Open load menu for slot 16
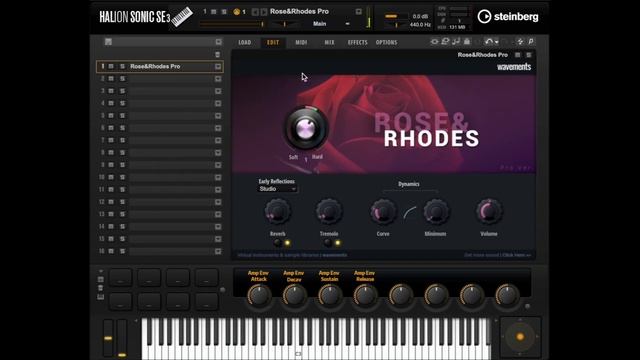 click(x=218, y=251)
